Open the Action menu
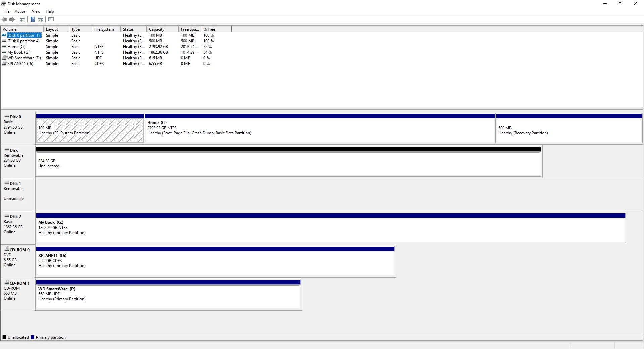This screenshot has height=349, width=644. point(20,11)
